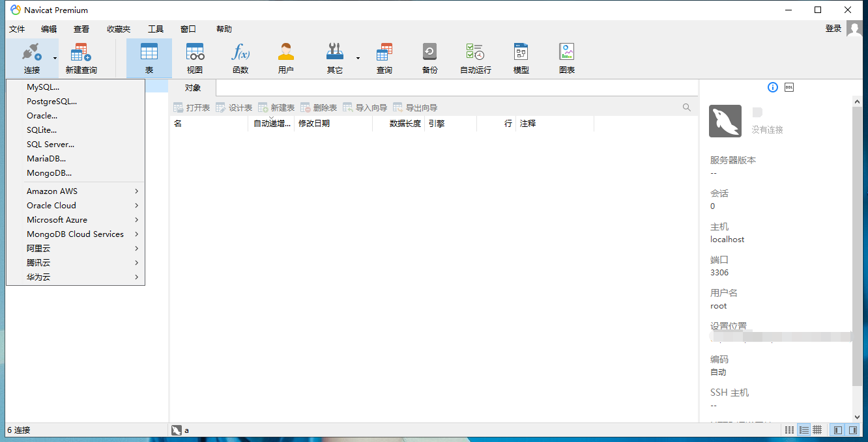Open the 视图 (Views) toolbar icon
868x442 pixels.
pyautogui.click(x=195, y=58)
